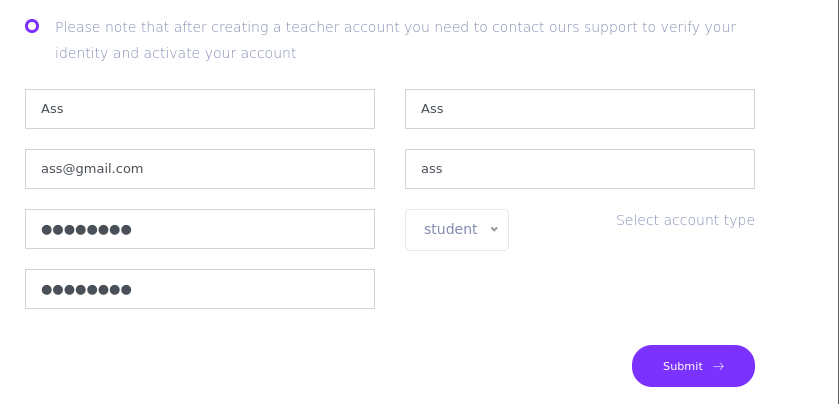Open the student account type dropdown

click(x=457, y=229)
